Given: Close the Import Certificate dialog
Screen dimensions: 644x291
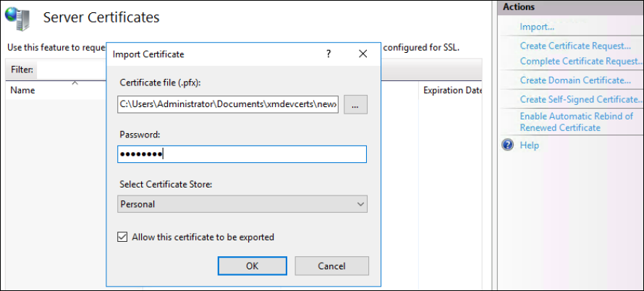Looking at the screenshot, I should pos(363,54).
